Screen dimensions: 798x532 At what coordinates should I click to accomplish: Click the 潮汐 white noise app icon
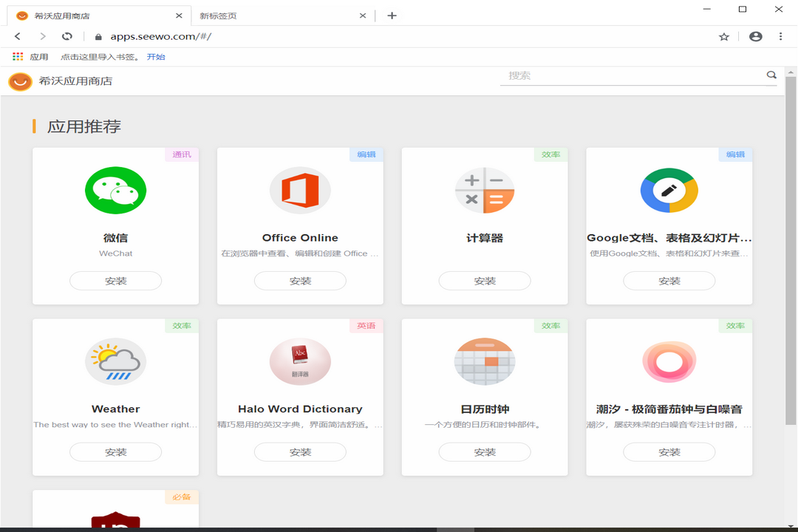click(669, 361)
